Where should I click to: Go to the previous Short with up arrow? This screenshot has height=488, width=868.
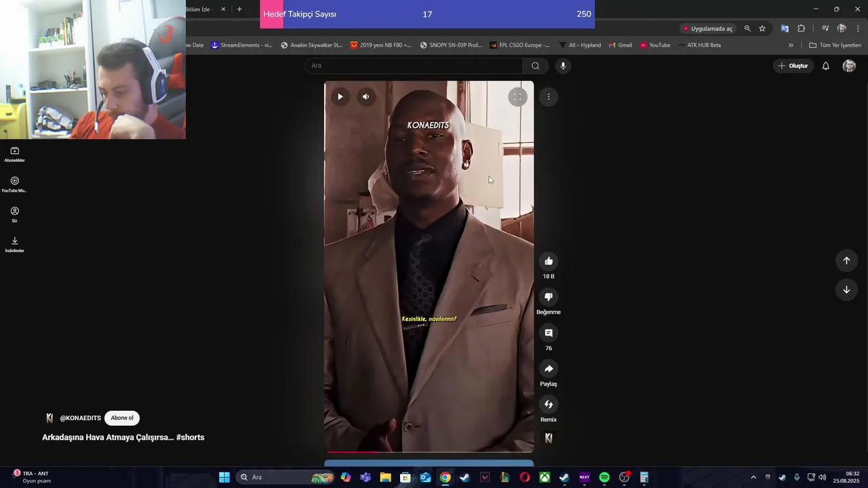point(846,260)
